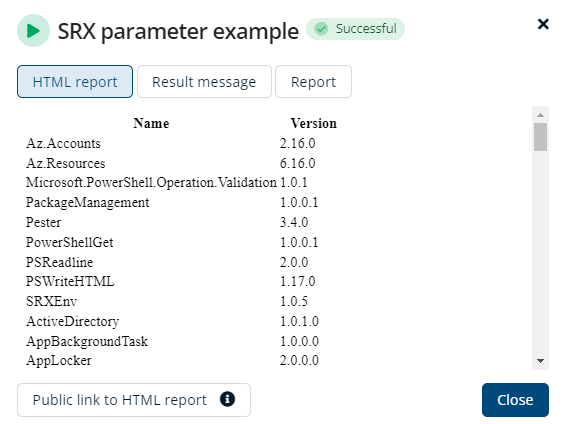This screenshot has height=424, width=565.
Task: Click the vertical scrollbar thumb
Action: click(x=540, y=137)
